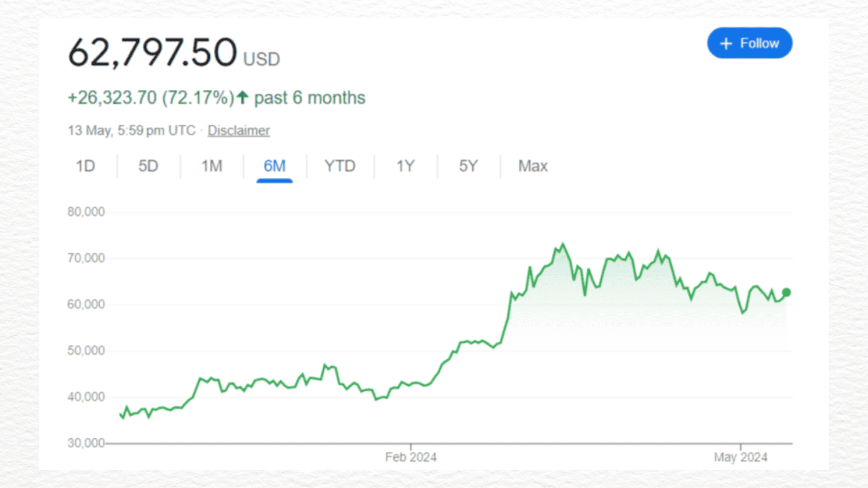Select the 5Y chart range

(468, 166)
